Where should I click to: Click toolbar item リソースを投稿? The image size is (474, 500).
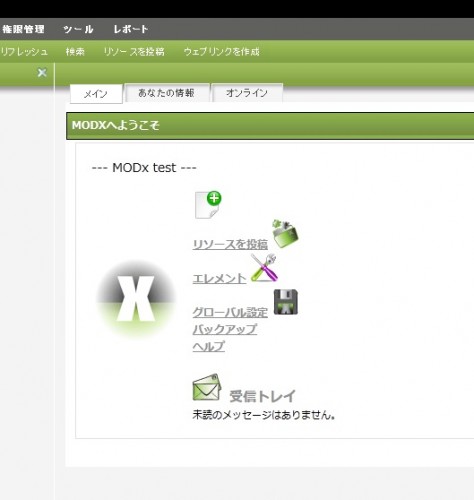coord(134,52)
